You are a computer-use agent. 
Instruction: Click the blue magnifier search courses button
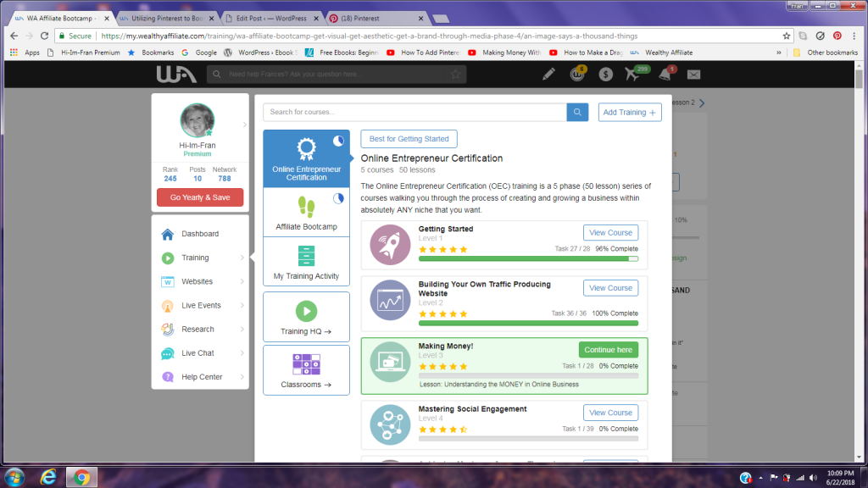(577, 113)
